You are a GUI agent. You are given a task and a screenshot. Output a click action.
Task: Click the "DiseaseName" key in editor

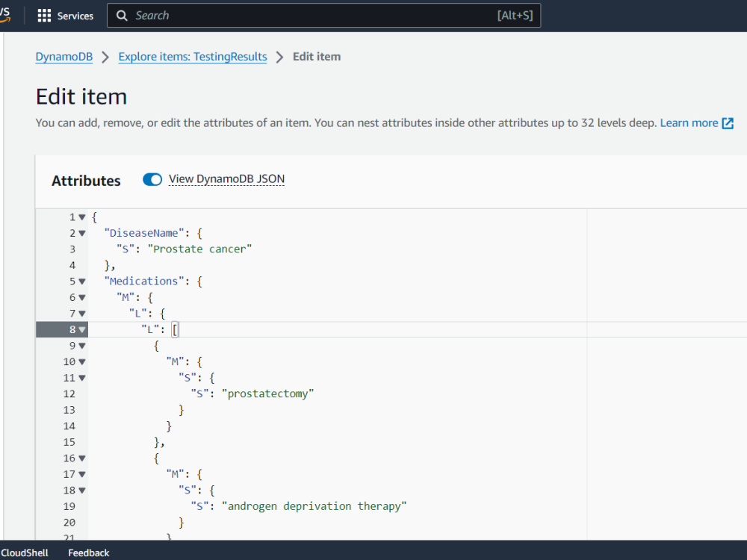point(144,233)
